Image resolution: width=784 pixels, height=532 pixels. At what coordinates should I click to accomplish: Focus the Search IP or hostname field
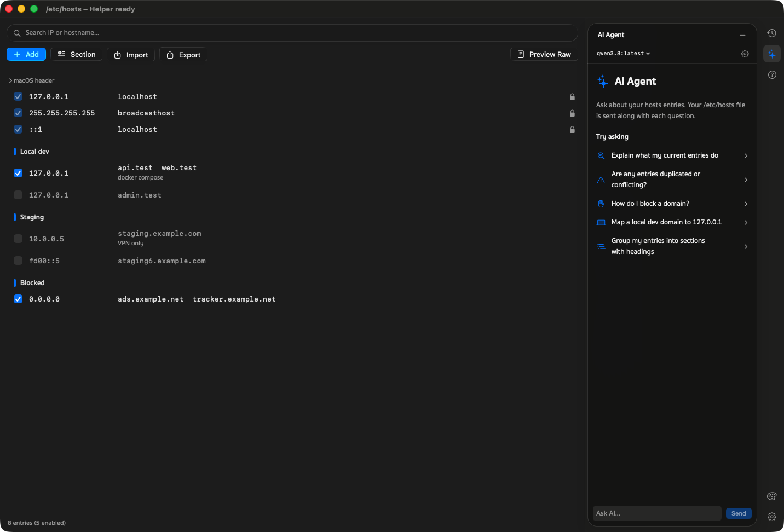click(x=292, y=33)
